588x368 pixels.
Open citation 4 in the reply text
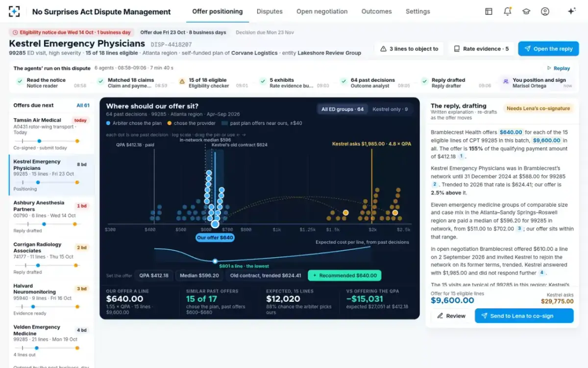(541, 272)
